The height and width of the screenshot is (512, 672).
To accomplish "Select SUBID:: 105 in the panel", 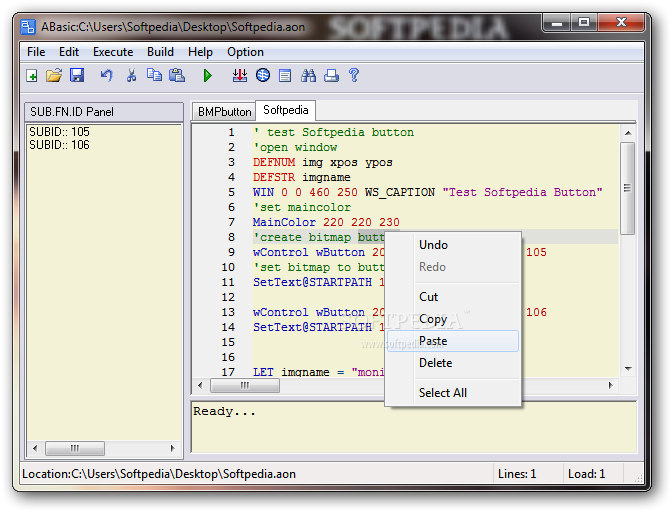I will click(59, 132).
